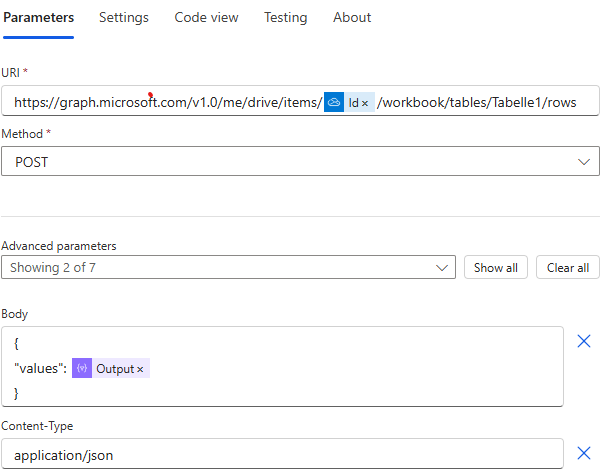Click the Clear all button
Image resolution: width=610 pixels, height=476 pixels.
click(567, 268)
